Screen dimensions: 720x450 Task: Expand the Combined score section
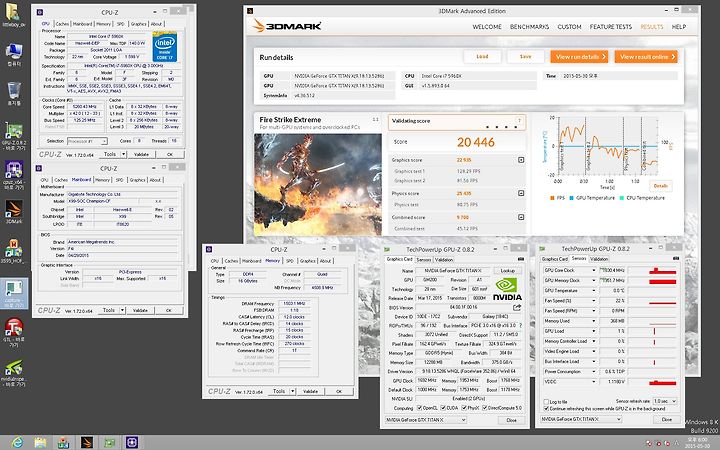[521, 217]
